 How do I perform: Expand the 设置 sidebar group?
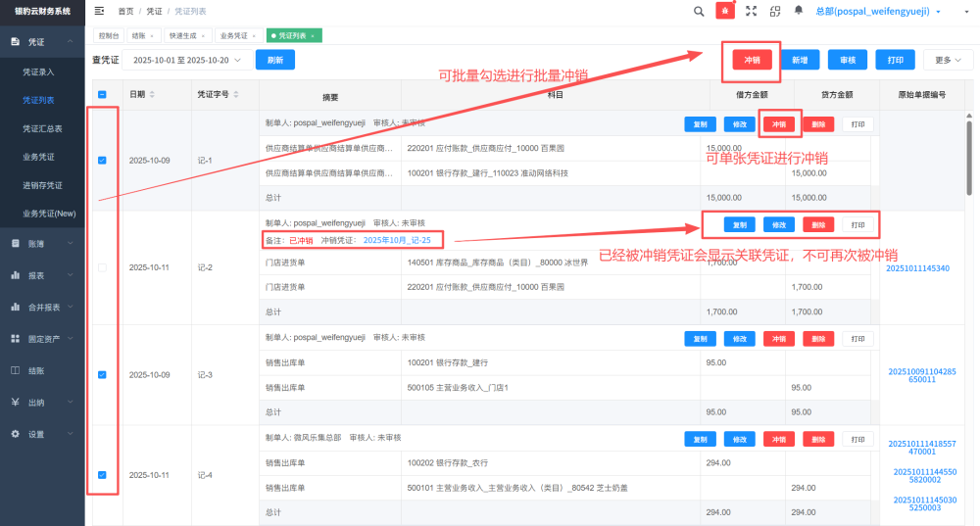42,434
